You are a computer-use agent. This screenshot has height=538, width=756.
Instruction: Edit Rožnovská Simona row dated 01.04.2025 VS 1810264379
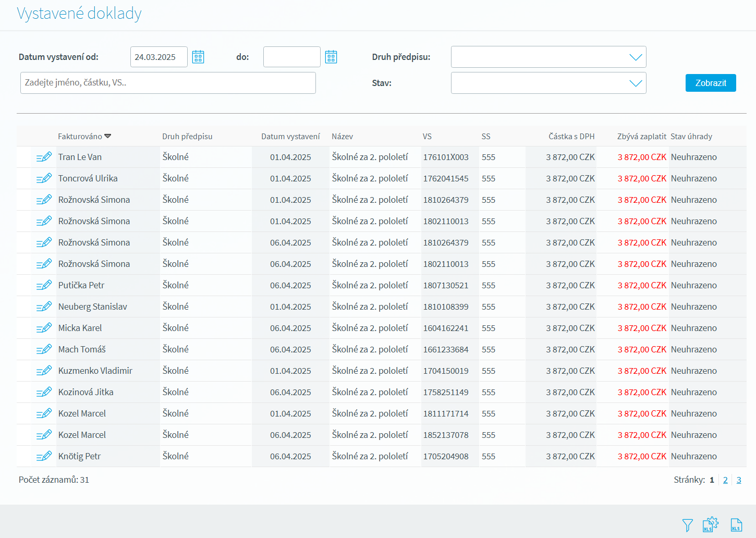(44, 200)
